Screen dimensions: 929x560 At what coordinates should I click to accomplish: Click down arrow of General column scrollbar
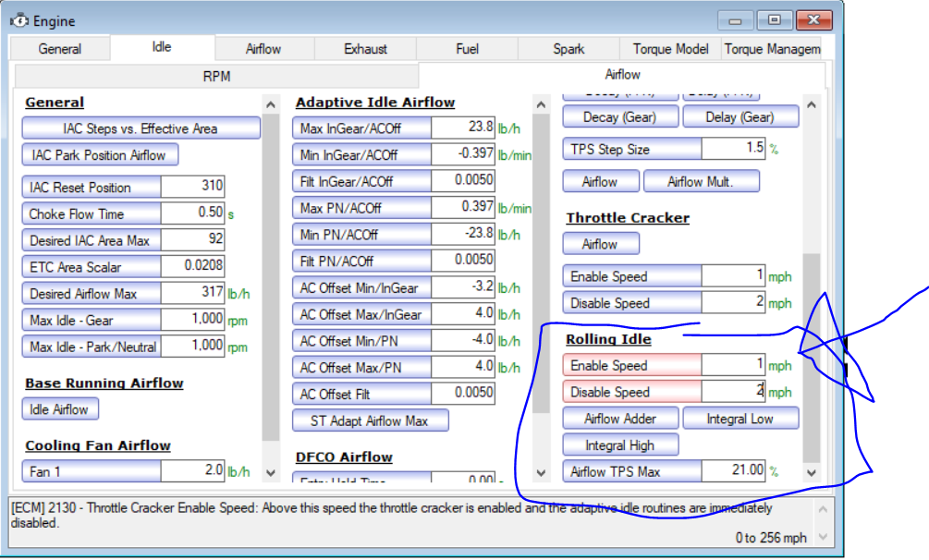[271, 473]
